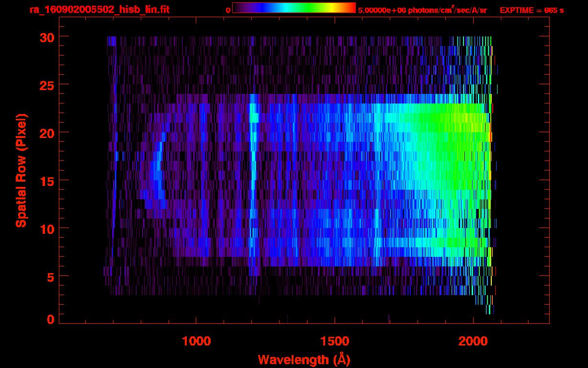Click the Spatial Row (Pixel) axis label
Screen dimensions: 588x368
pos(21,170)
